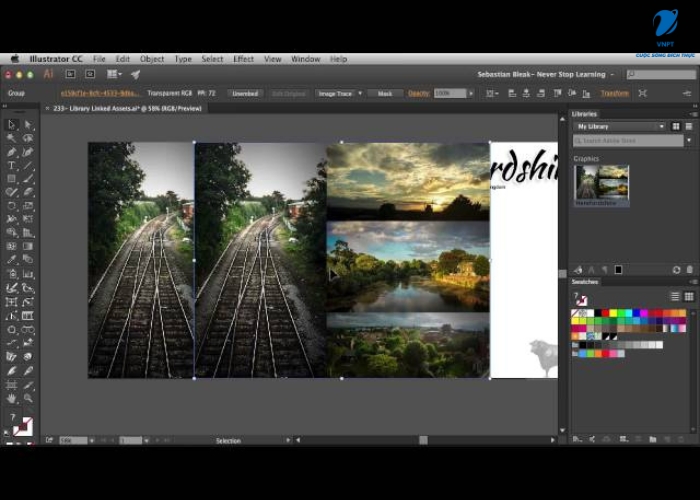Select the Hand tool
The height and width of the screenshot is (500, 700).
tap(12, 398)
